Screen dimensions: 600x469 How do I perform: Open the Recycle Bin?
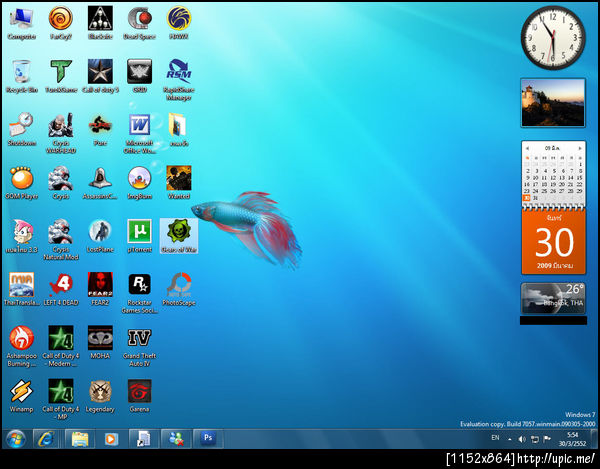tap(21, 76)
